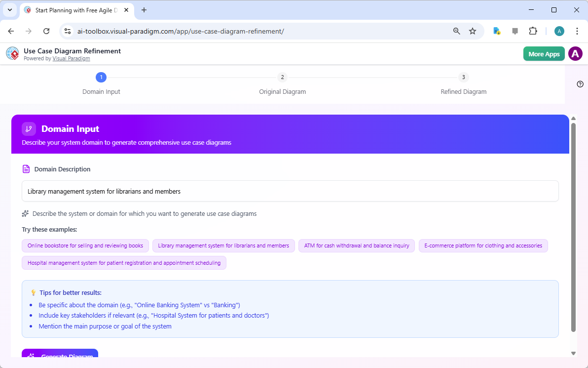The width and height of the screenshot is (588, 368).
Task: Select the Hospital management system example
Action: pyautogui.click(x=123, y=262)
